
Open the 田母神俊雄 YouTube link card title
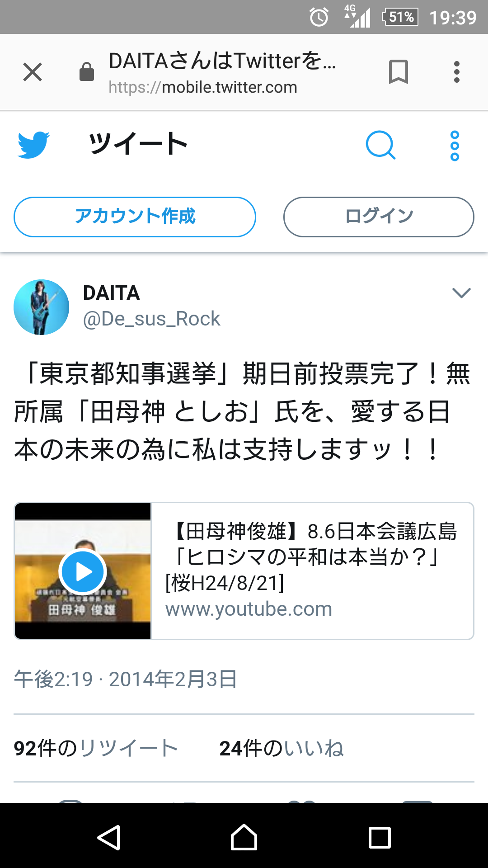[312, 557]
